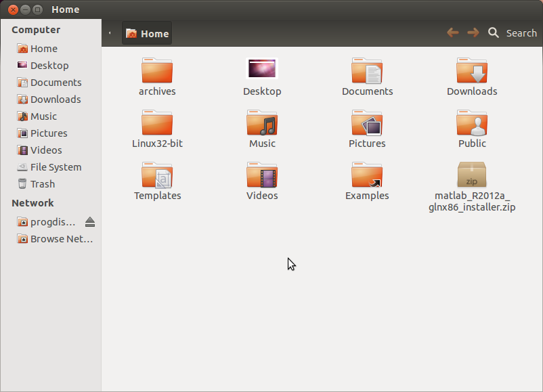Go back with the back arrow
The image size is (543, 392).
tap(453, 33)
